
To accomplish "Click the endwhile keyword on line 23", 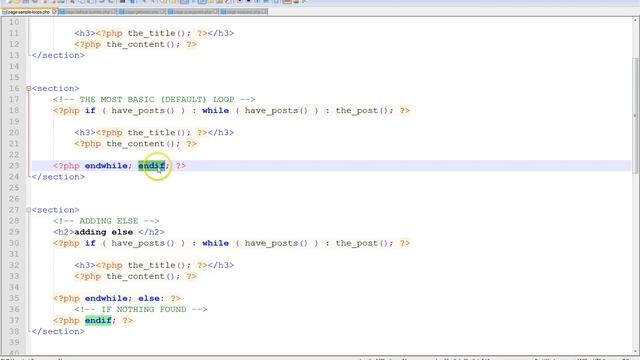I will [106, 166].
